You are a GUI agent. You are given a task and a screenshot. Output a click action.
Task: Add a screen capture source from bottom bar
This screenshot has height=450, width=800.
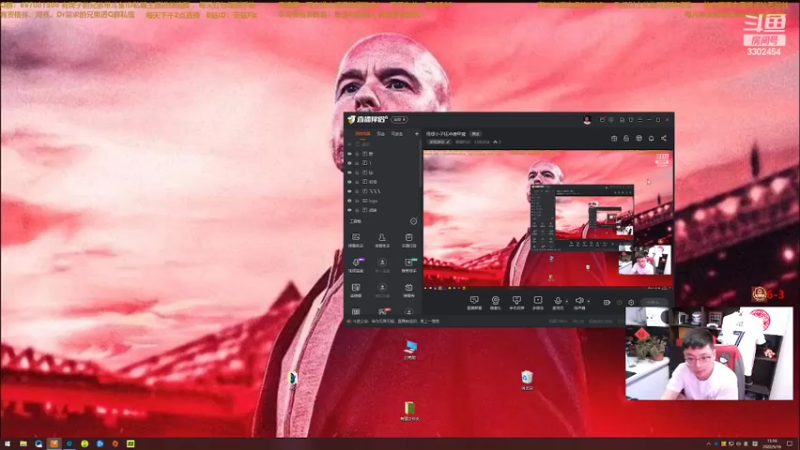(474, 303)
